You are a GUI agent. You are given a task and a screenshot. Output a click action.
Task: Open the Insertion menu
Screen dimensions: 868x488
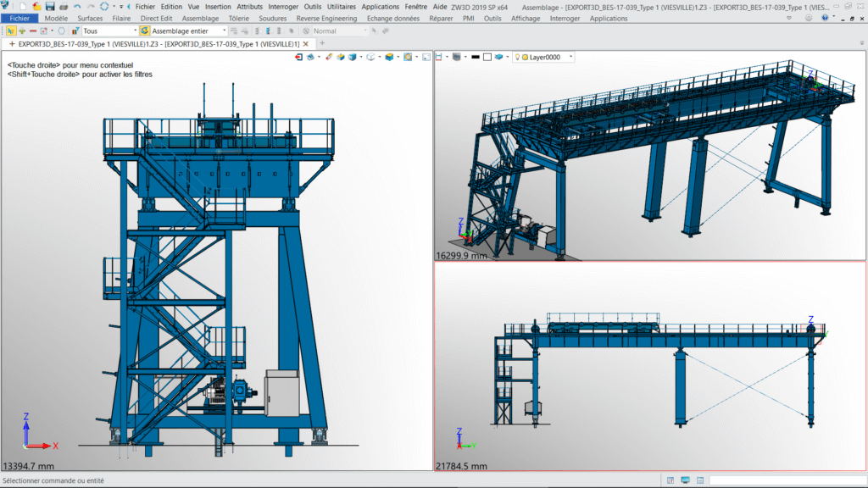(217, 6)
